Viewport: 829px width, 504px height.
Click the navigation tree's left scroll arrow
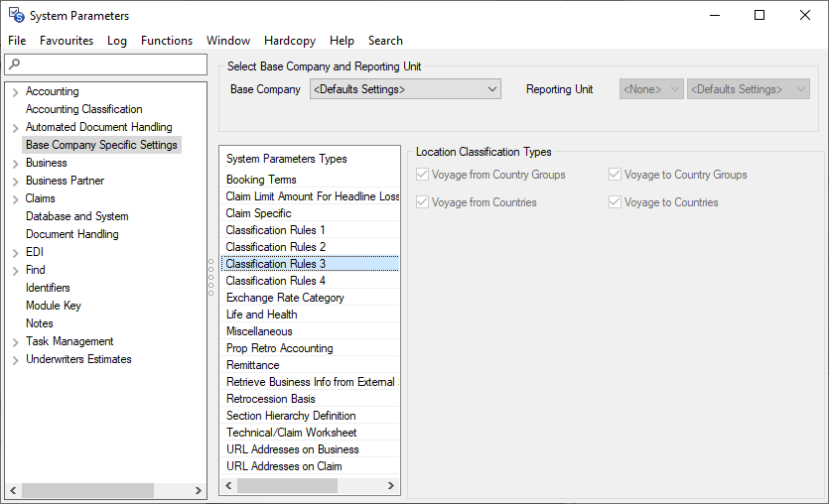coord(12,490)
